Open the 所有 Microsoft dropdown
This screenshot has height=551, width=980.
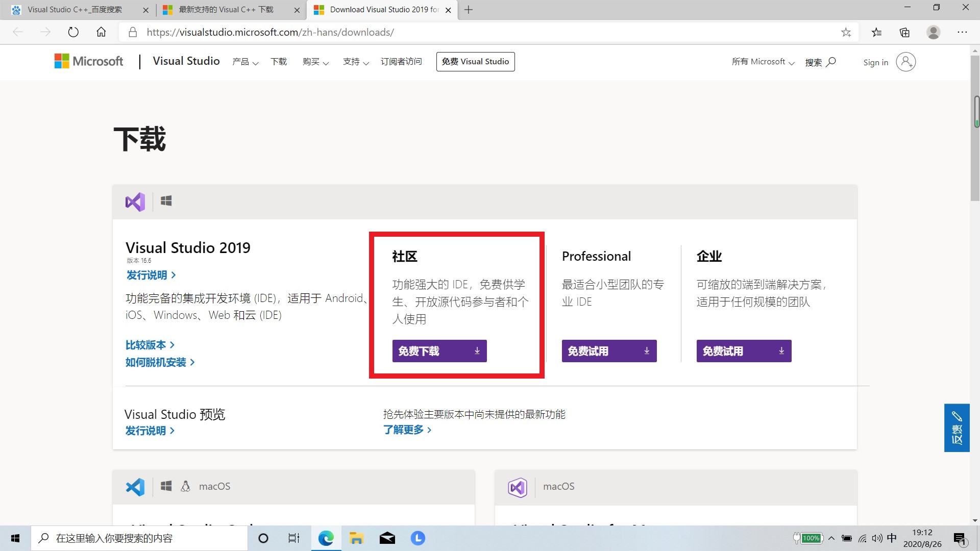point(763,61)
